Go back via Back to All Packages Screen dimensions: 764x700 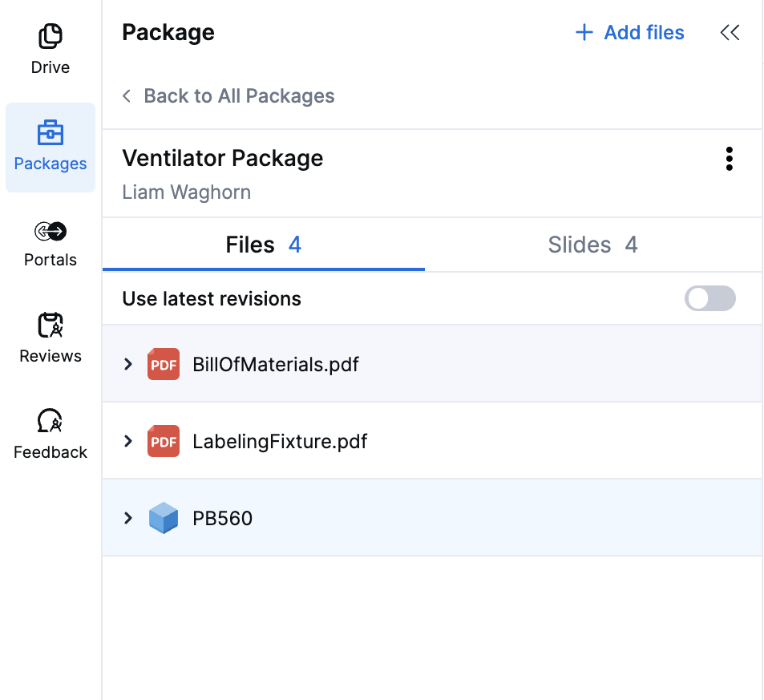click(x=228, y=96)
